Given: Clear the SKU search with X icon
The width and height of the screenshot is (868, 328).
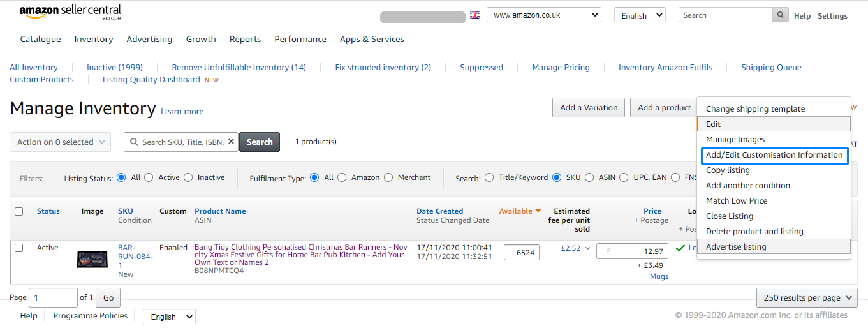Looking at the screenshot, I should [x=231, y=142].
